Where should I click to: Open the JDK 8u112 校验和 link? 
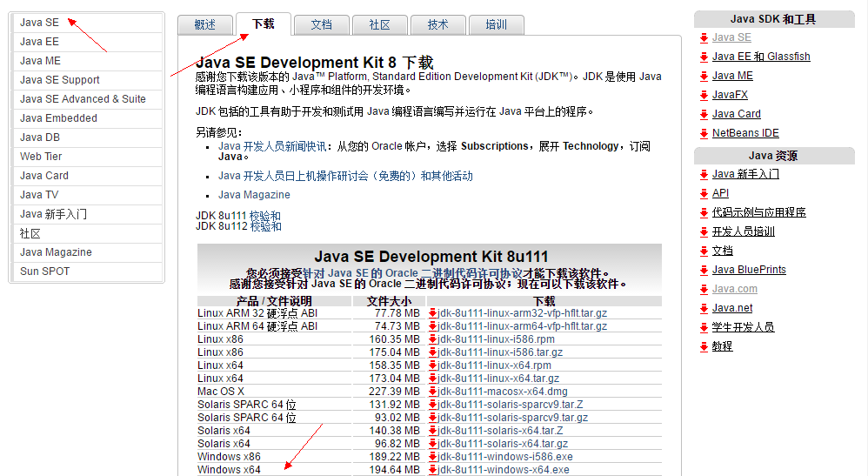pos(266,226)
